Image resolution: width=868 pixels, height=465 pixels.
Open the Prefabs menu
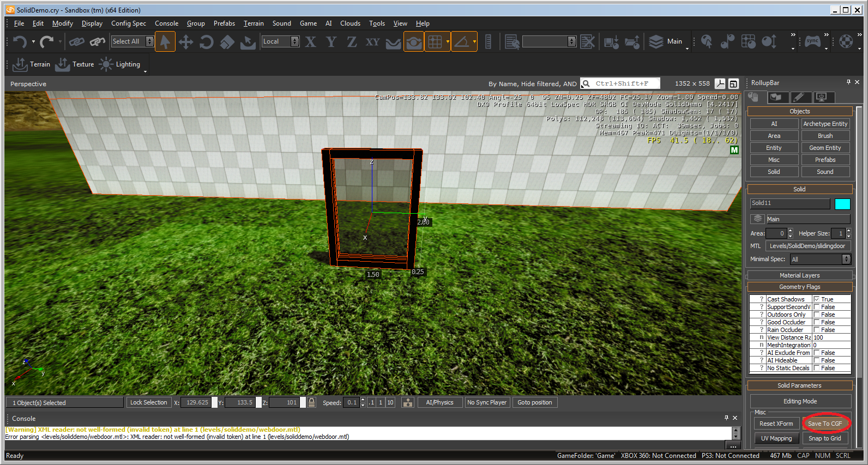[224, 23]
